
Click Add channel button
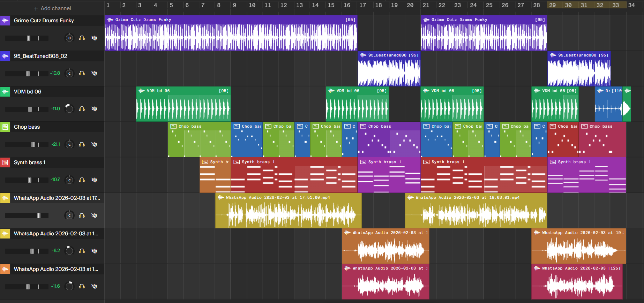point(52,8)
